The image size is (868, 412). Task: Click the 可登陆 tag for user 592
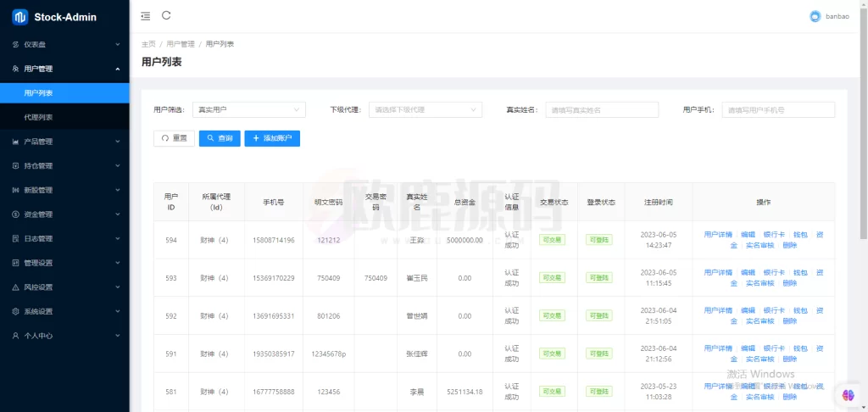pyautogui.click(x=599, y=315)
